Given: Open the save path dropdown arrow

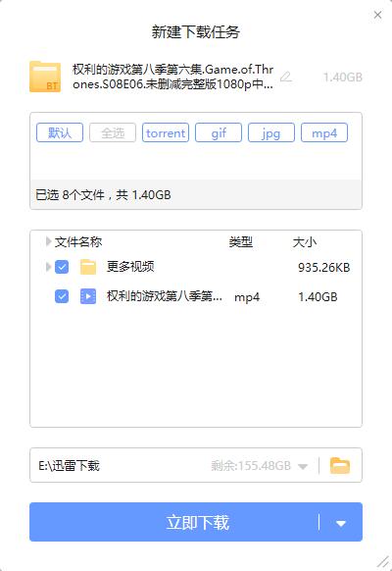Looking at the screenshot, I should [x=303, y=466].
